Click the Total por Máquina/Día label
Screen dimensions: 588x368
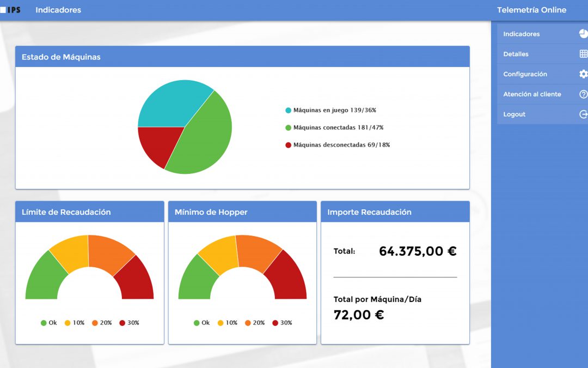[x=377, y=299]
